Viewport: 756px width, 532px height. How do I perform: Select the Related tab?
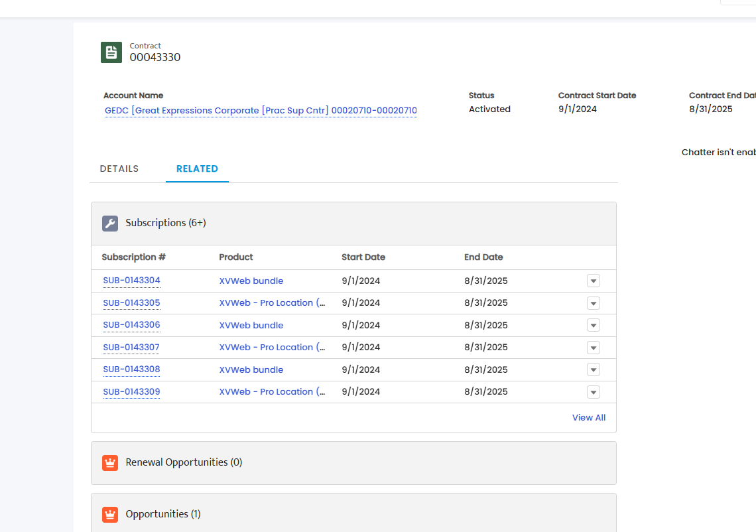[197, 168]
